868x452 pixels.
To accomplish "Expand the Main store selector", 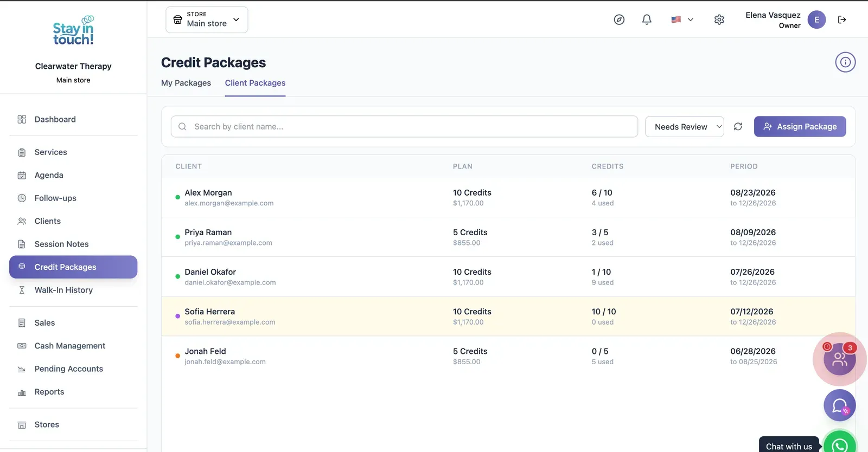I will pyautogui.click(x=207, y=20).
